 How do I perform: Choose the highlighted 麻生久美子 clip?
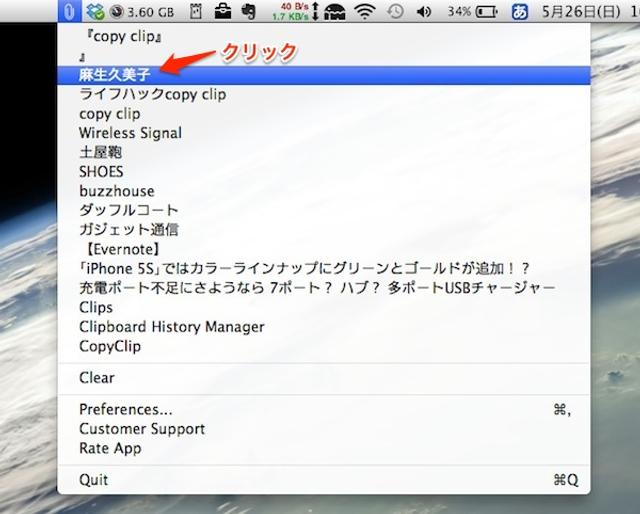[x=324, y=75]
